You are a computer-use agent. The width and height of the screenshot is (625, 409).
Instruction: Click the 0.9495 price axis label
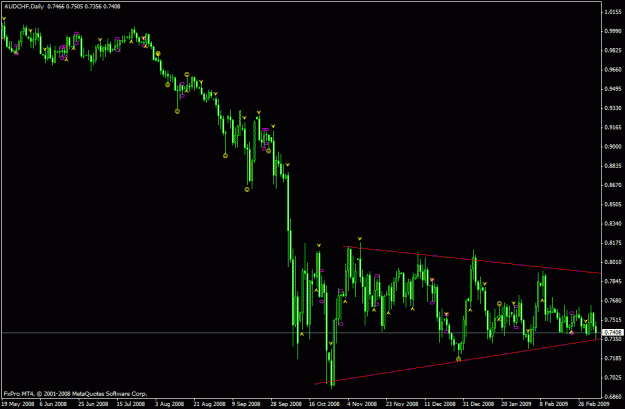(x=613, y=89)
